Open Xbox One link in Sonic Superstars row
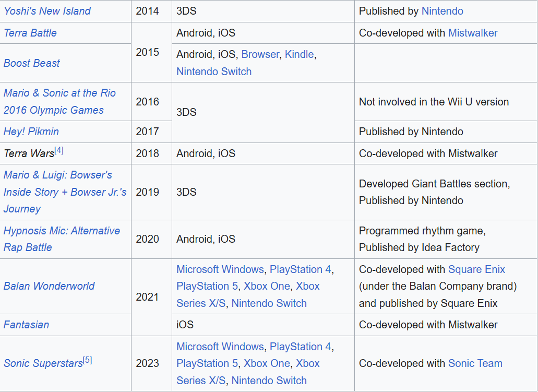Image resolution: width=538 pixels, height=392 pixels. pos(267,363)
